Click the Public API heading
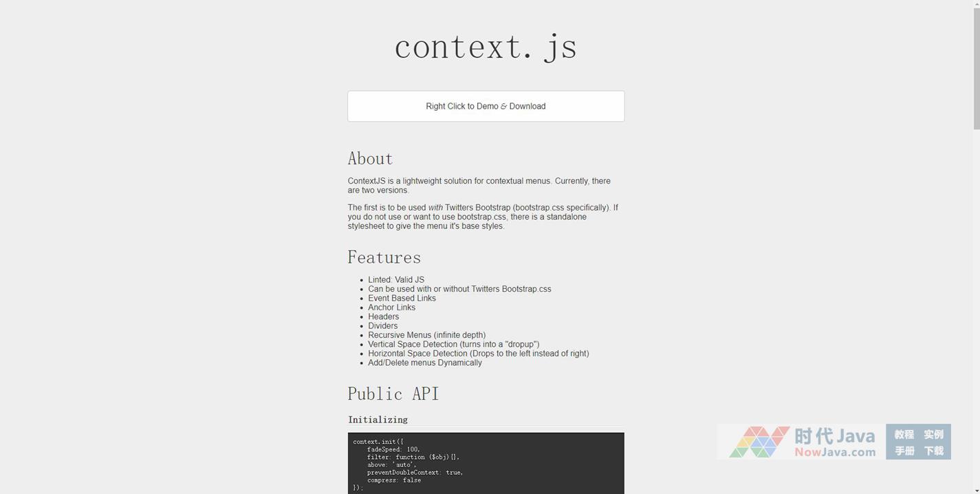 click(x=393, y=394)
